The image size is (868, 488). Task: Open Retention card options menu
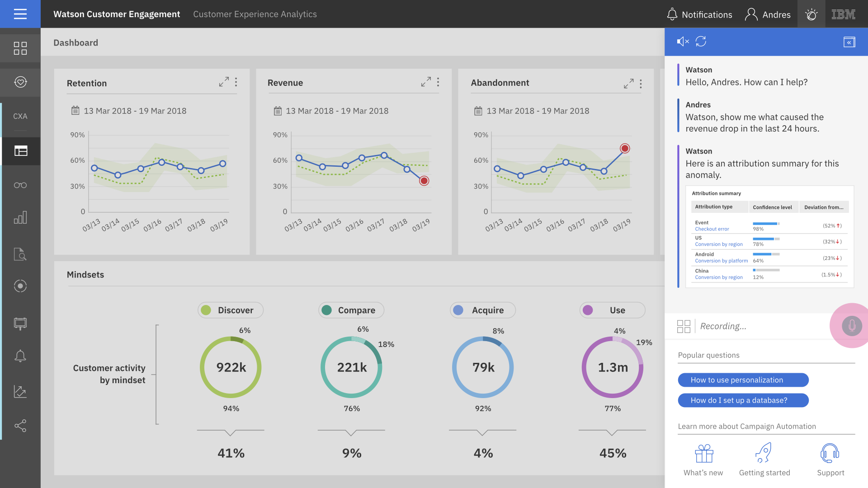[236, 82]
